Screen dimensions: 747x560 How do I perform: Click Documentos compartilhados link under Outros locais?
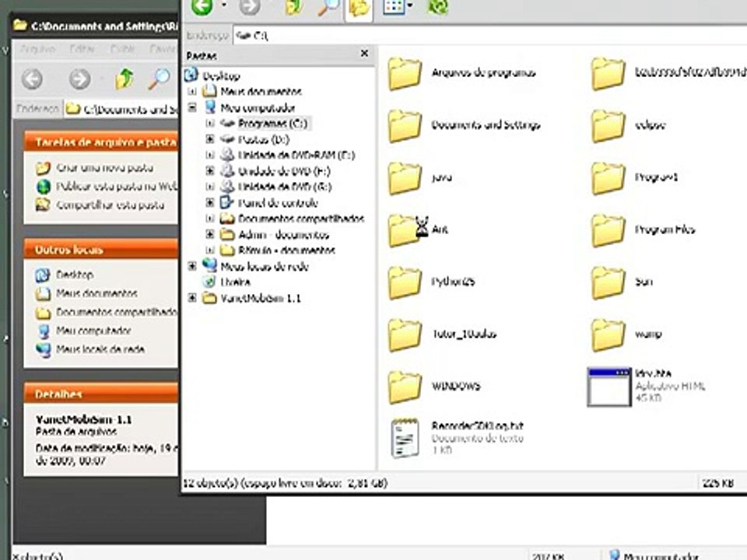117,312
